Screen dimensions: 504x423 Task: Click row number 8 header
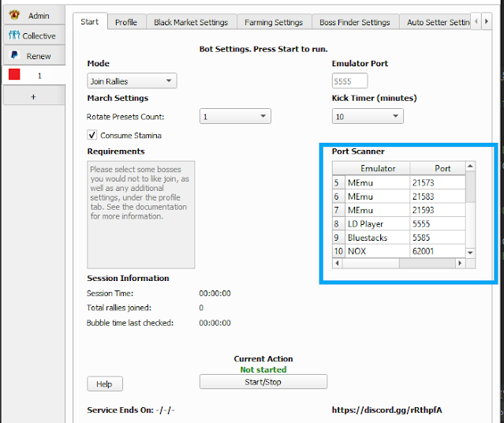[339, 223]
